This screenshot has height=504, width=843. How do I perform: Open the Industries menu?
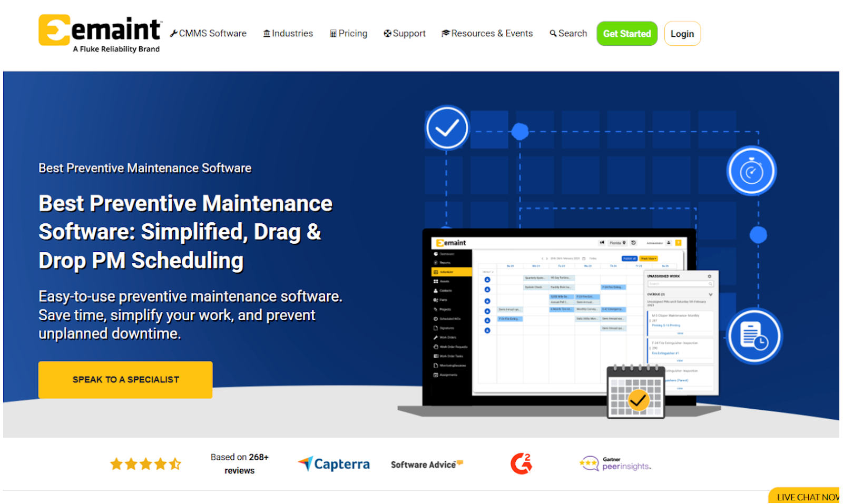288,33
